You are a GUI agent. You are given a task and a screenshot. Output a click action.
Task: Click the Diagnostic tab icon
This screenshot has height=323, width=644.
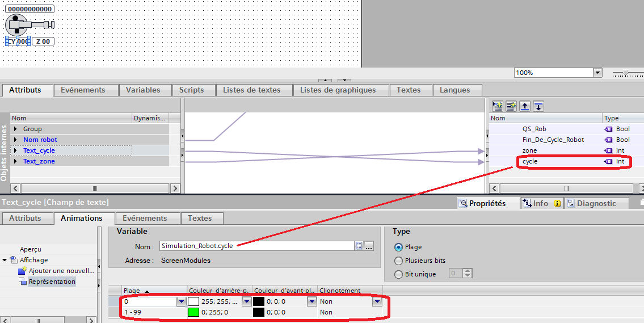coord(570,203)
